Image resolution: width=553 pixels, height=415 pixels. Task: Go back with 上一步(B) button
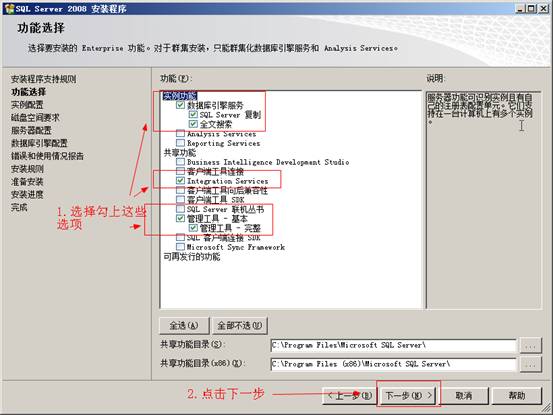pyautogui.click(x=350, y=395)
